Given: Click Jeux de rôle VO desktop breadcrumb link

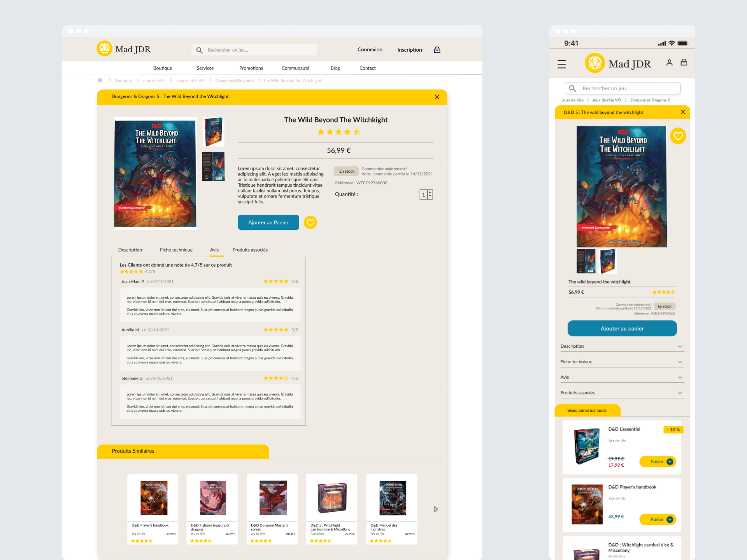Looking at the screenshot, I should click(190, 80).
